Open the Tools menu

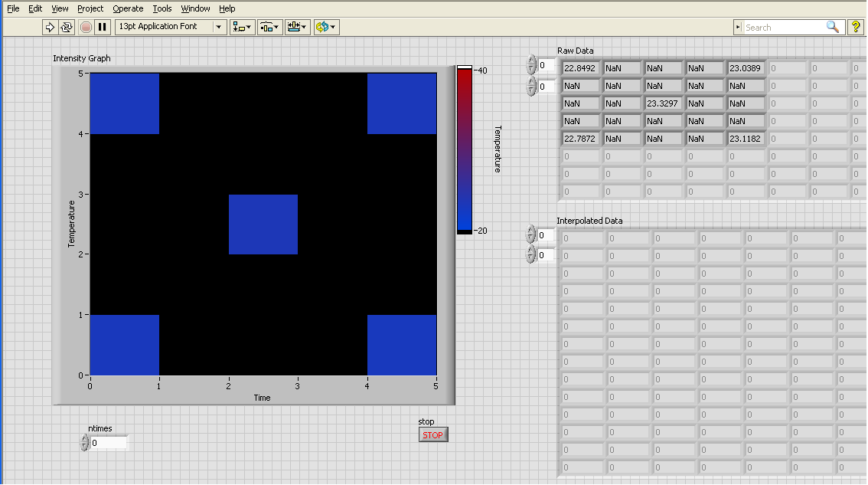(x=162, y=8)
